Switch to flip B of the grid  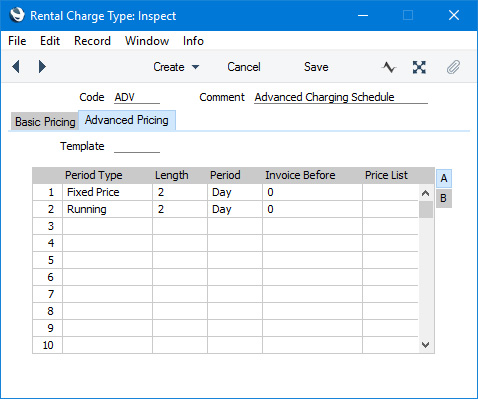(x=444, y=198)
